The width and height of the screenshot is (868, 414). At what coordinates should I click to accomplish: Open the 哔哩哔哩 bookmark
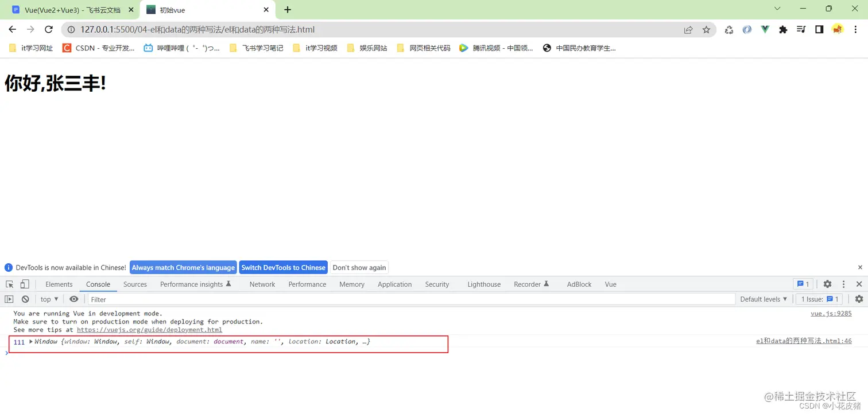(x=181, y=48)
